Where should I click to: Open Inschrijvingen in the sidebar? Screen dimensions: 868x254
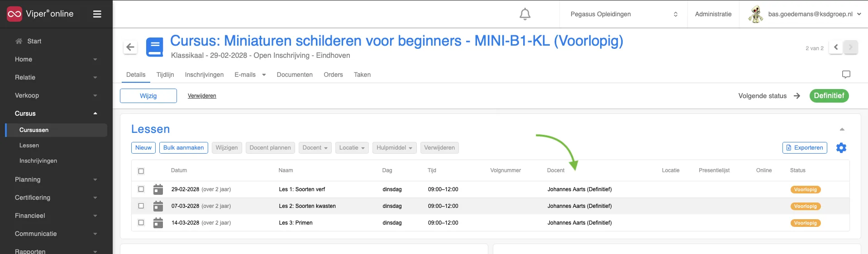click(x=38, y=161)
